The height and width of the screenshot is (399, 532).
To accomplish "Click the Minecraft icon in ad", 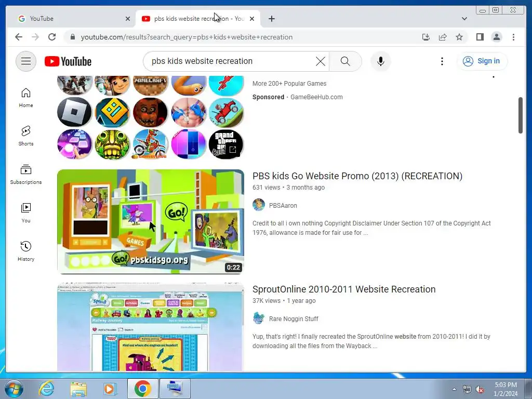I will tap(150, 85).
